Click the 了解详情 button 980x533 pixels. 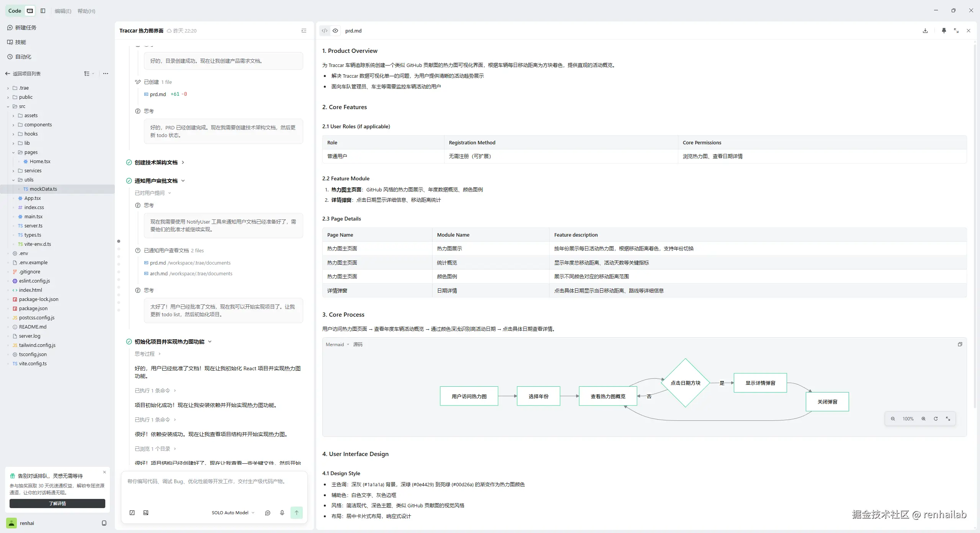tap(57, 504)
